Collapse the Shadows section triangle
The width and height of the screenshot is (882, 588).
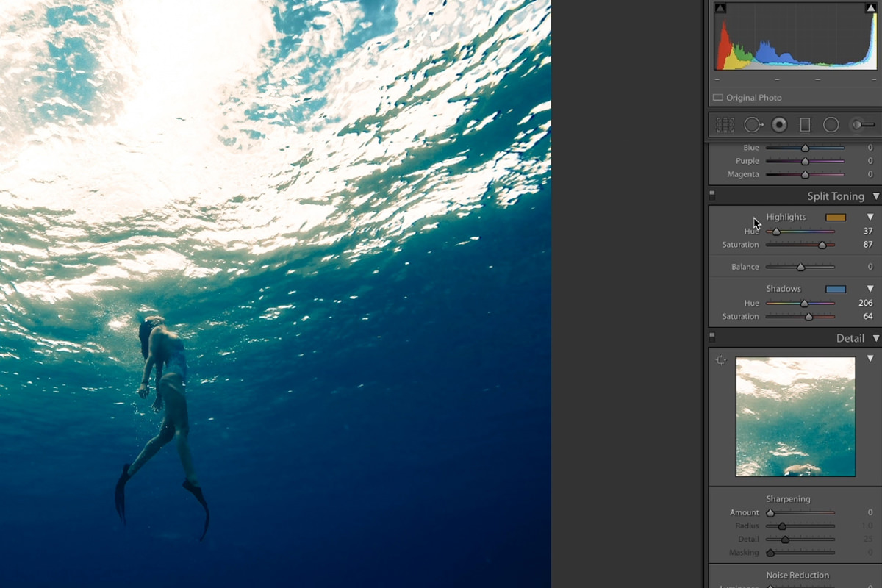[870, 289]
